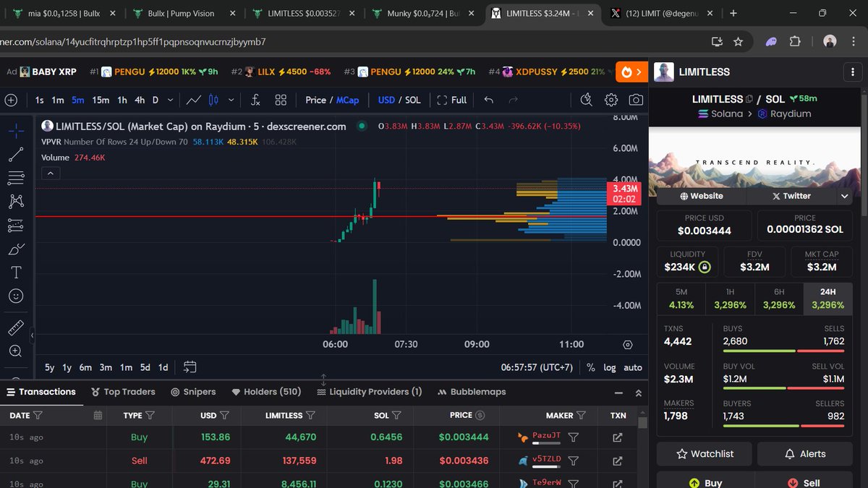The height and width of the screenshot is (488, 868).
Task: Open the time axis settings icon
Action: point(627,345)
